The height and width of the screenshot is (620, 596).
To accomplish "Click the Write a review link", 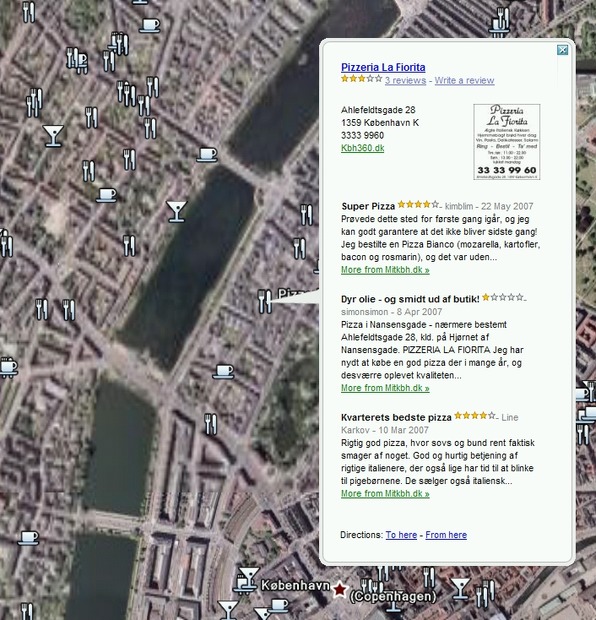I will pos(464,80).
